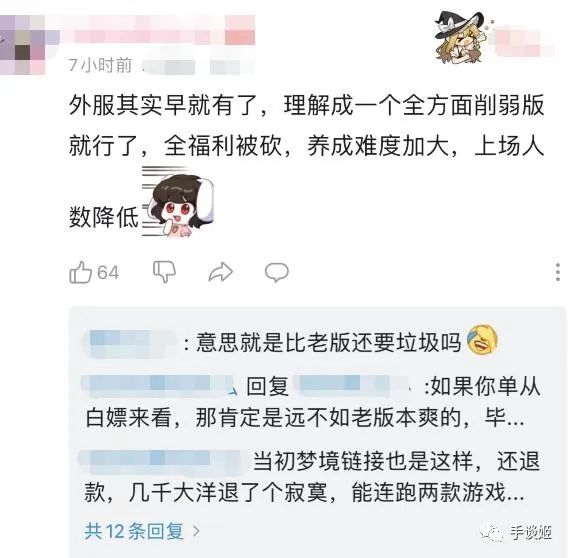The image size is (569, 558).
Task: Like the comment with 64 thumbs up
Action: (80, 272)
